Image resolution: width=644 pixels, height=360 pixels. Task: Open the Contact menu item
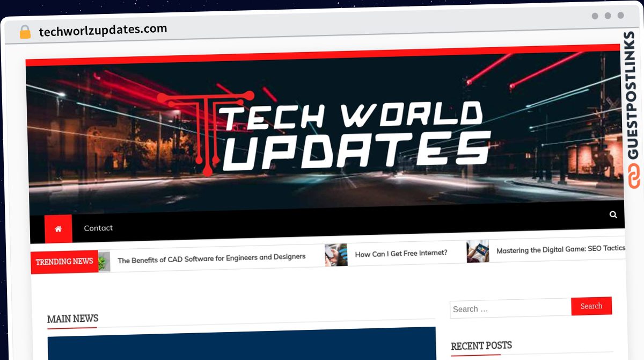[x=98, y=228]
